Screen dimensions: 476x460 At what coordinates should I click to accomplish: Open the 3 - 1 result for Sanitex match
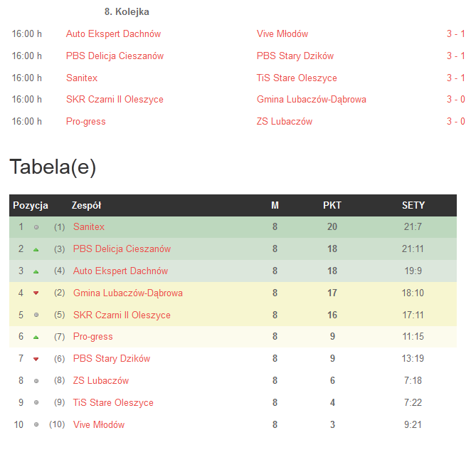click(455, 78)
